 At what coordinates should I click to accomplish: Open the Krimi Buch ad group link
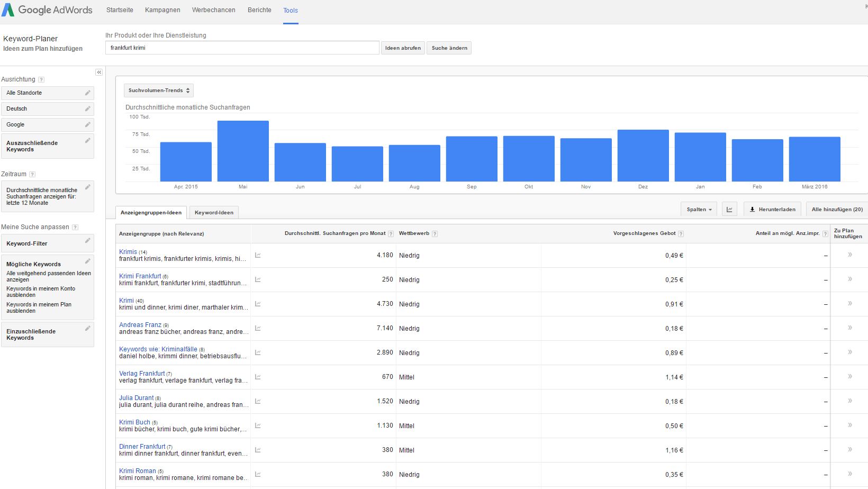[134, 422]
